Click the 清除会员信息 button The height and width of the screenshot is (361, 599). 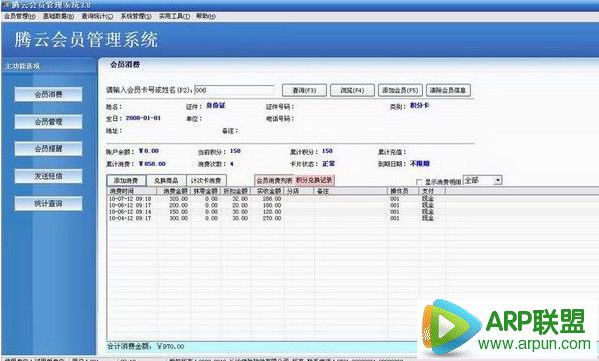[x=448, y=90]
